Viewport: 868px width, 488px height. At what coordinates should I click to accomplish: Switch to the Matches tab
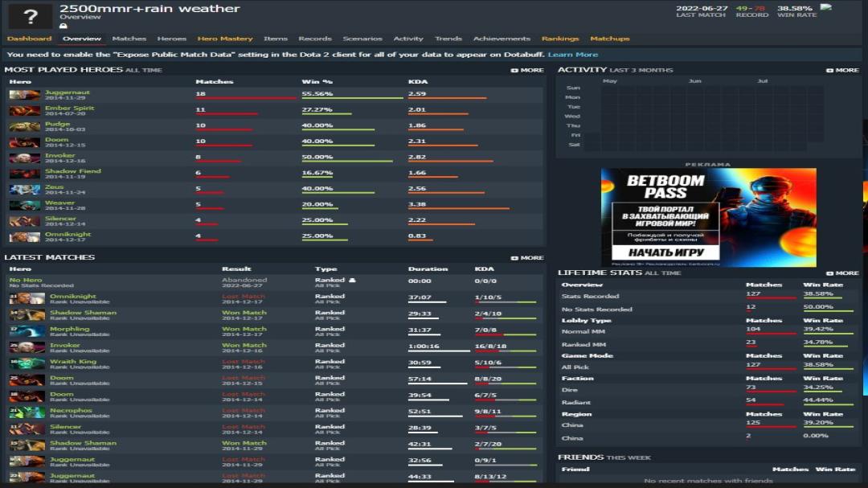click(129, 39)
